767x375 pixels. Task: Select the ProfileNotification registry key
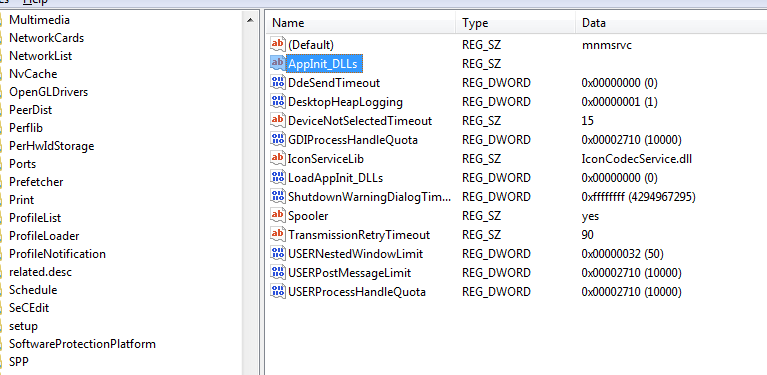tap(57, 254)
